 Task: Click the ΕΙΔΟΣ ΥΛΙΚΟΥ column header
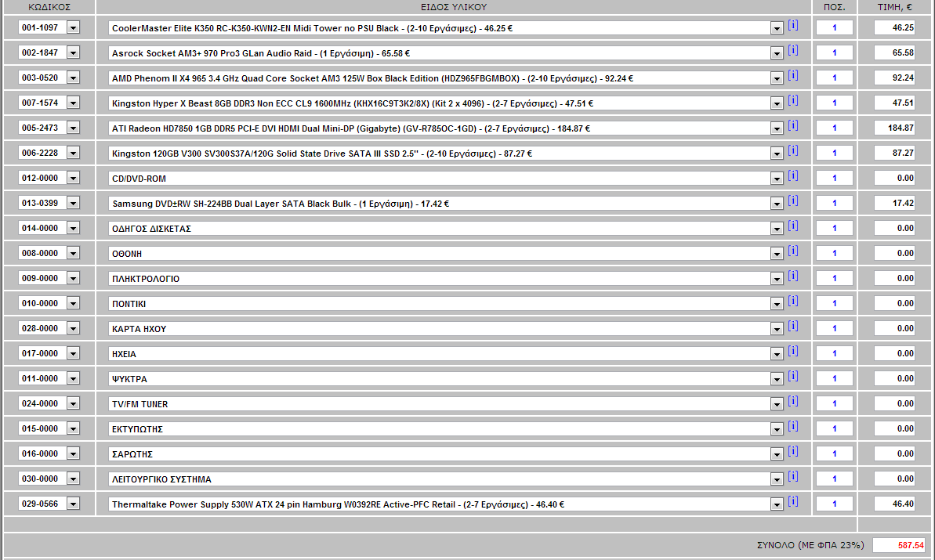454,7
